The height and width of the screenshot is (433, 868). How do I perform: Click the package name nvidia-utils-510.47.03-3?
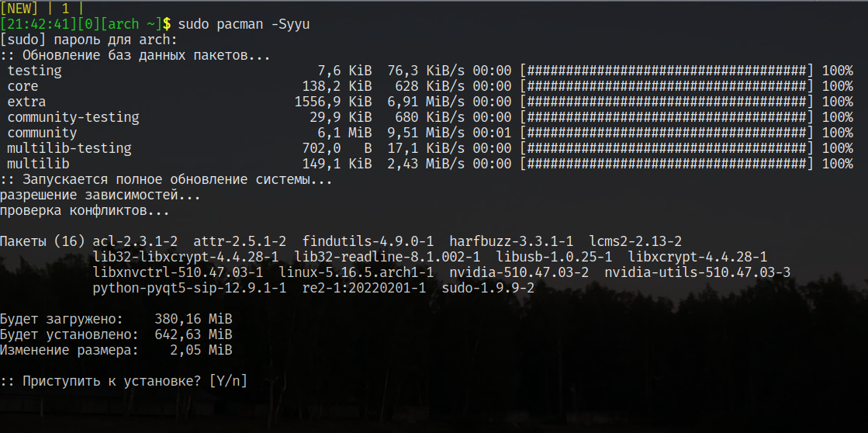[x=697, y=272]
